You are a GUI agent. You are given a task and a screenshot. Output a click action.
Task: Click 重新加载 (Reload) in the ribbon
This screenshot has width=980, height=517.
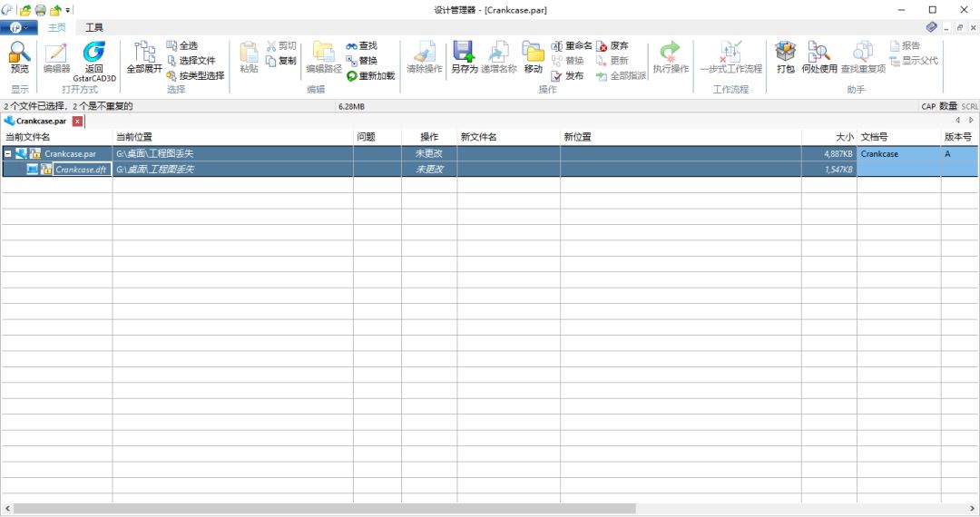pyautogui.click(x=370, y=76)
